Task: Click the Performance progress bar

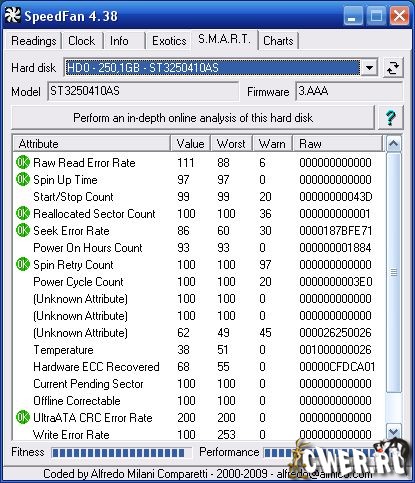Action: (x=333, y=453)
